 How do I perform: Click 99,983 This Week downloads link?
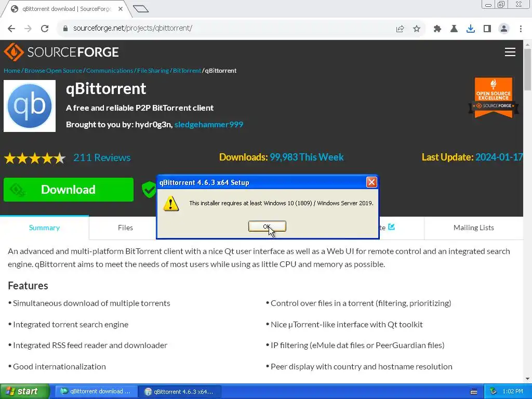[x=307, y=157]
